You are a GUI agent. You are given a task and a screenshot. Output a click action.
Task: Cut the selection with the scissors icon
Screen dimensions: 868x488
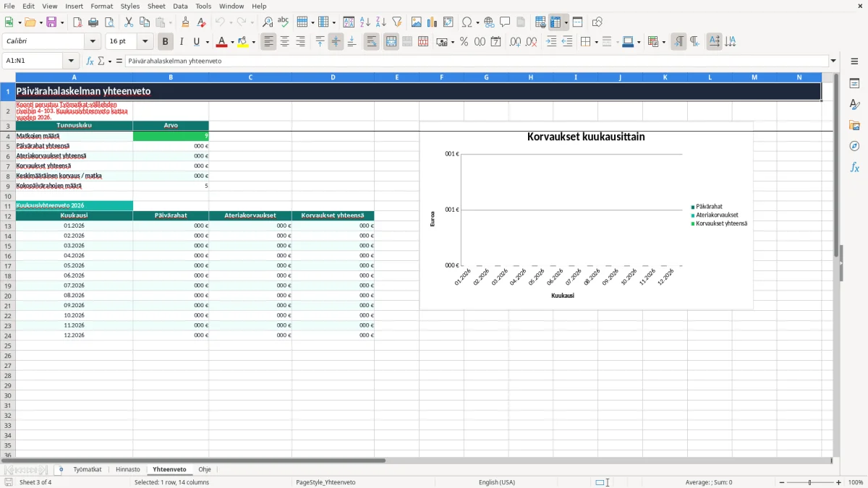128,22
